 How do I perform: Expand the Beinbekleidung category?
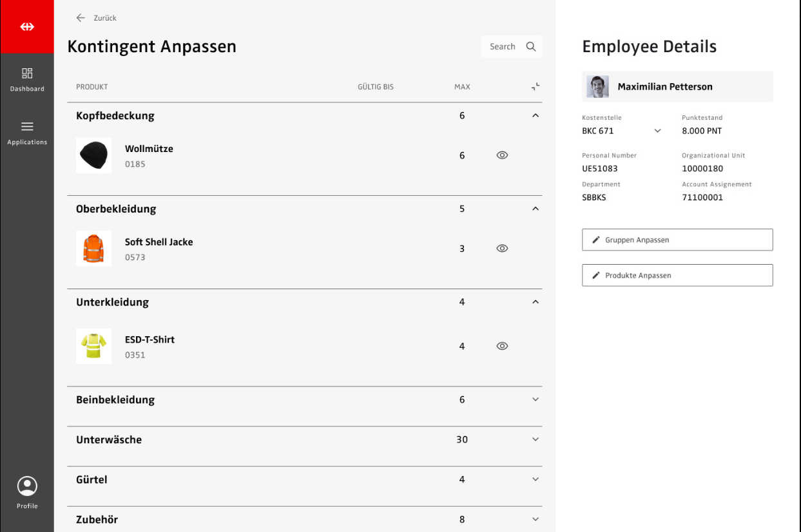(535, 400)
